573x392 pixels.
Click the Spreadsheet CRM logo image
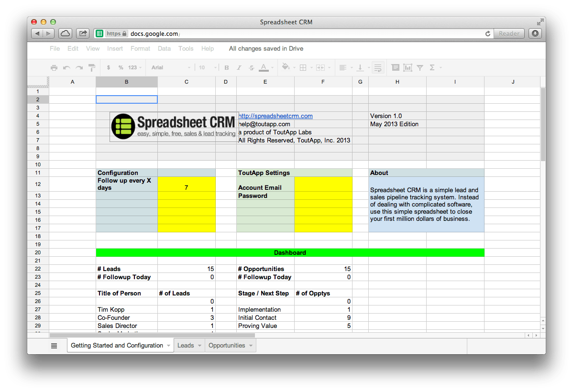[x=174, y=127]
